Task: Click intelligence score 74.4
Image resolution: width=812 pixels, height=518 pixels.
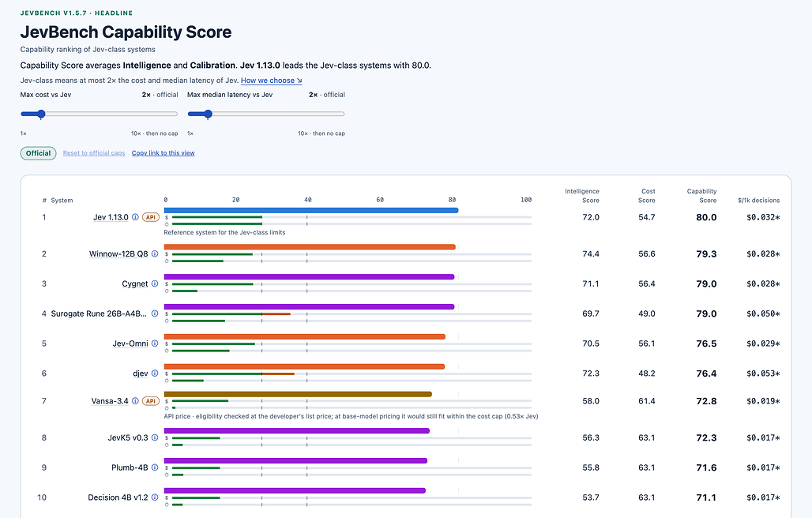Action: tap(591, 254)
